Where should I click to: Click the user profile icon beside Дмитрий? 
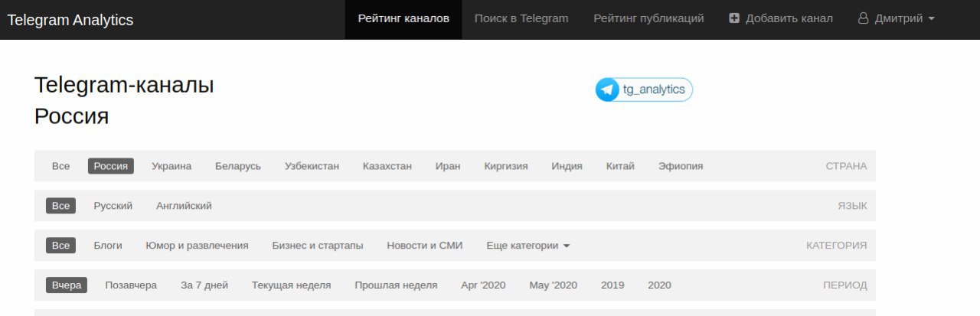864,18
